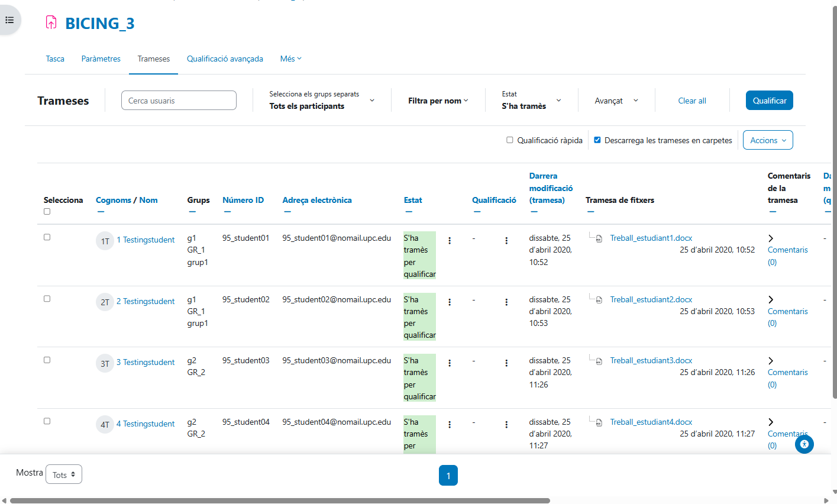The image size is (837, 504).
Task: Open the Estat filter dropdown
Action: pyautogui.click(x=531, y=101)
